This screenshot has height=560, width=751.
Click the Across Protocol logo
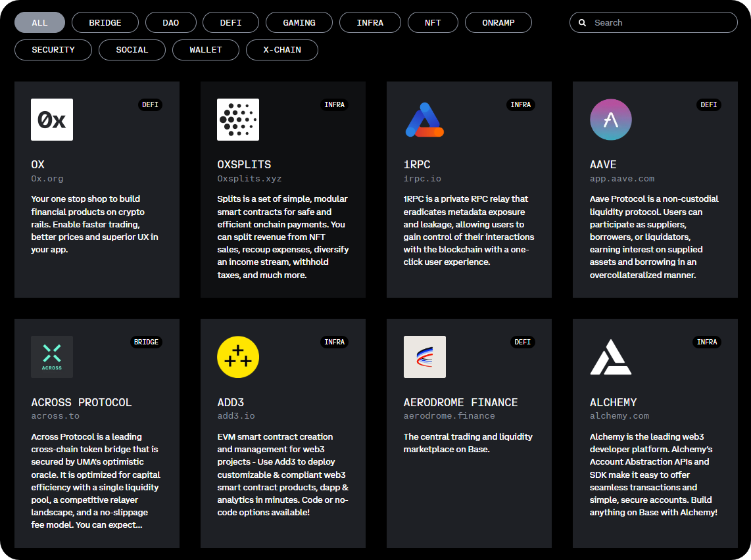pyautogui.click(x=52, y=357)
